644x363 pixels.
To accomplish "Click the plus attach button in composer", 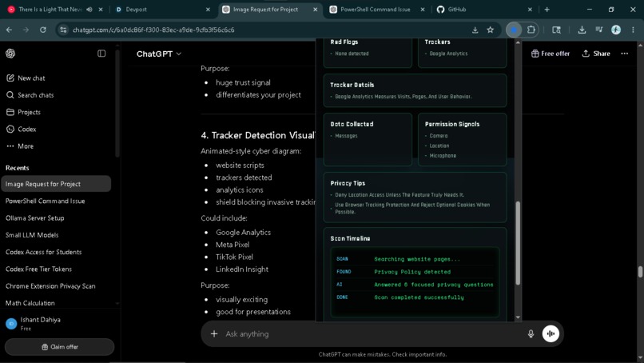I will pyautogui.click(x=214, y=333).
